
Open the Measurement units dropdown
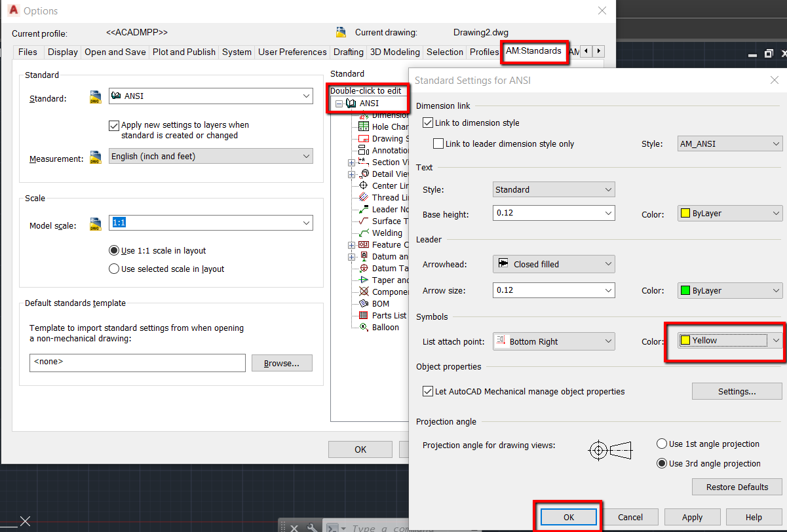click(x=307, y=156)
